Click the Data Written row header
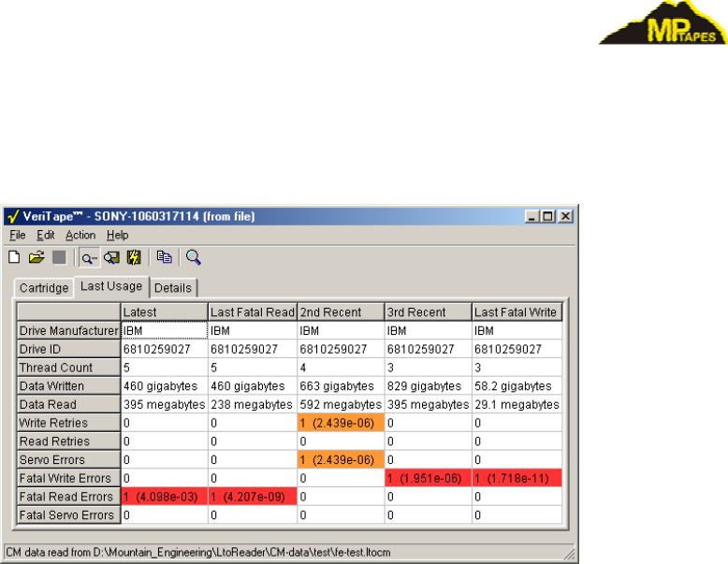Image resolution: width=728 pixels, height=564 pixels. (x=68, y=385)
